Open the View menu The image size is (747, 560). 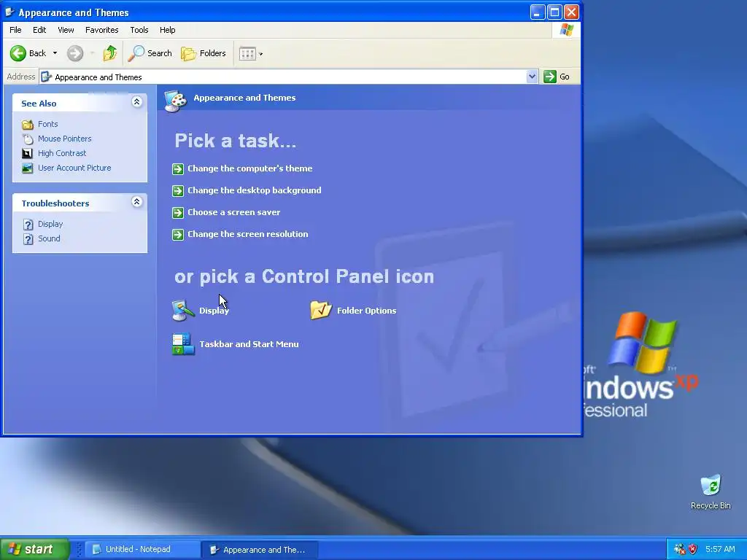(66, 30)
